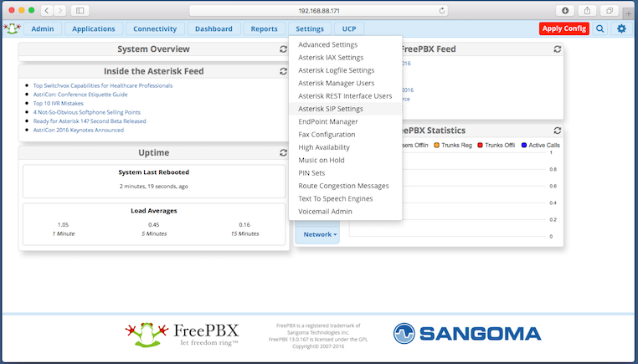Click the System Last Rebooted heading

pyautogui.click(x=154, y=172)
